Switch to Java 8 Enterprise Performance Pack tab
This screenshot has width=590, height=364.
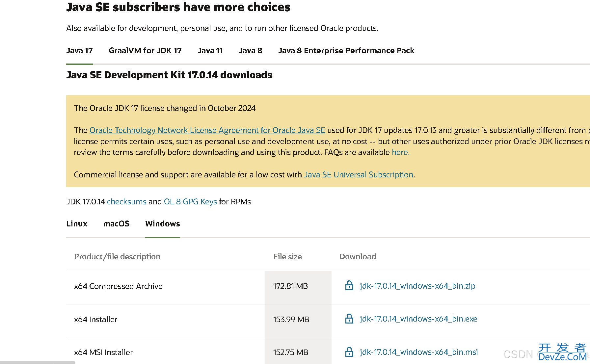point(346,51)
